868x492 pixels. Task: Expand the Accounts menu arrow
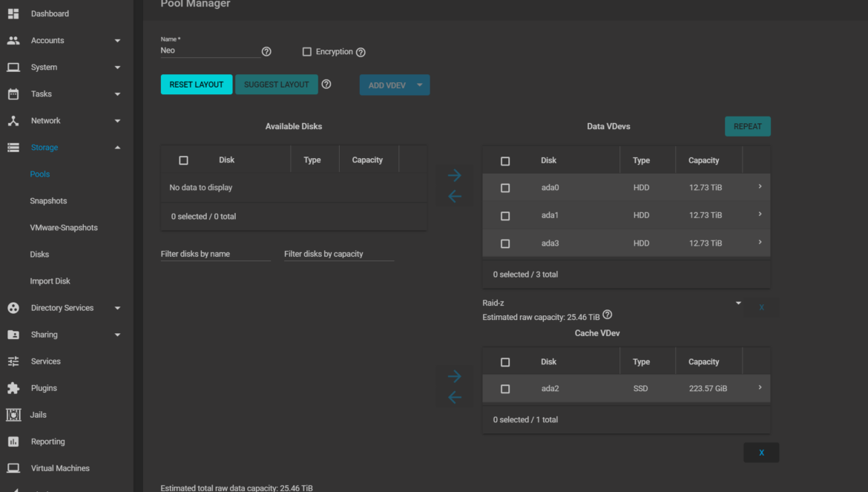click(117, 41)
